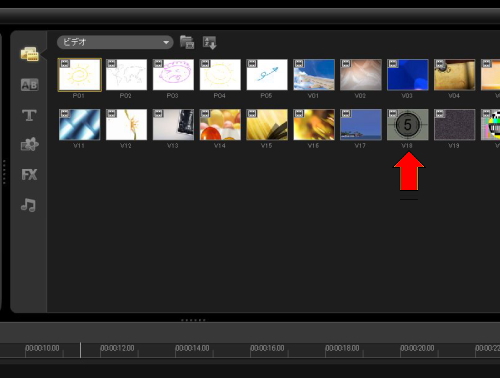Select the V17 seascape clip thumbnail
This screenshot has width=500, height=378.
click(361, 125)
